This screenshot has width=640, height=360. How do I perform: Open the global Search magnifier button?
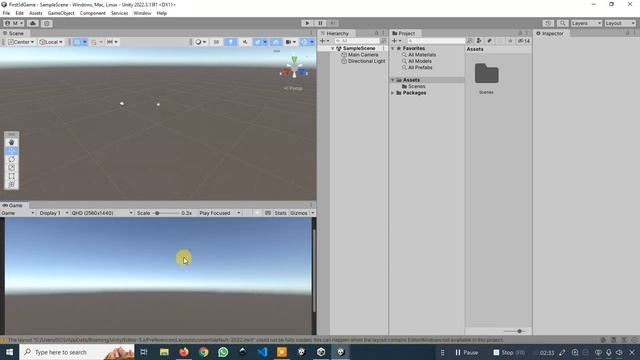pyautogui.click(x=562, y=23)
